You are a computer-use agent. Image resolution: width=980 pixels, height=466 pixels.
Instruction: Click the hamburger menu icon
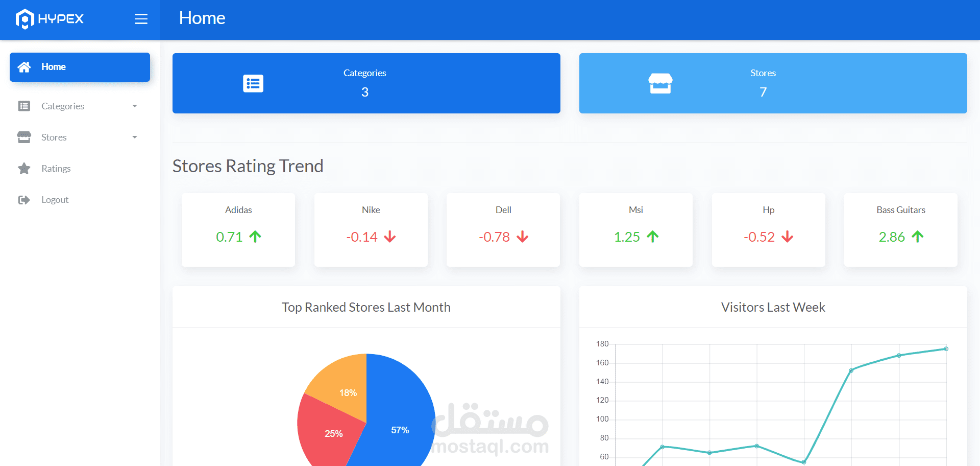coord(140,19)
